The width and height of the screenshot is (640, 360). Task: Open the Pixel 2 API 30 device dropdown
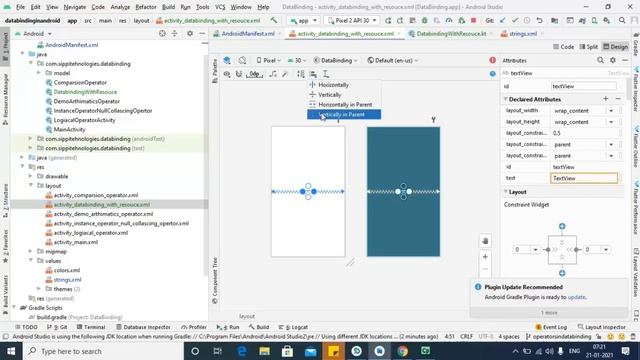point(352,20)
